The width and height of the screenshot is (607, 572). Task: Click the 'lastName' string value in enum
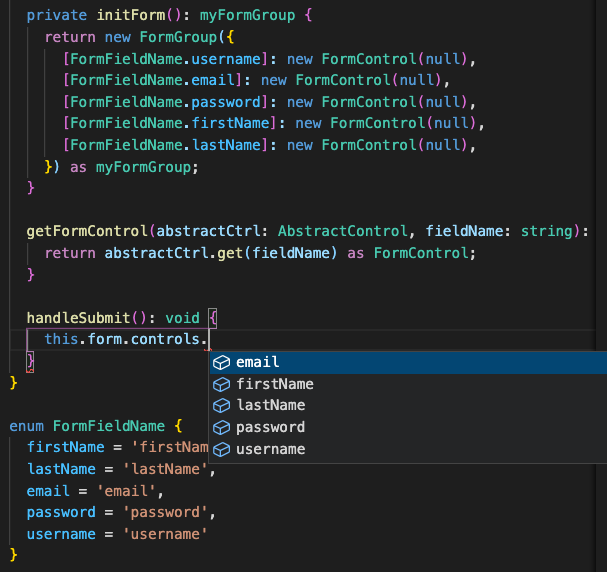(165, 469)
